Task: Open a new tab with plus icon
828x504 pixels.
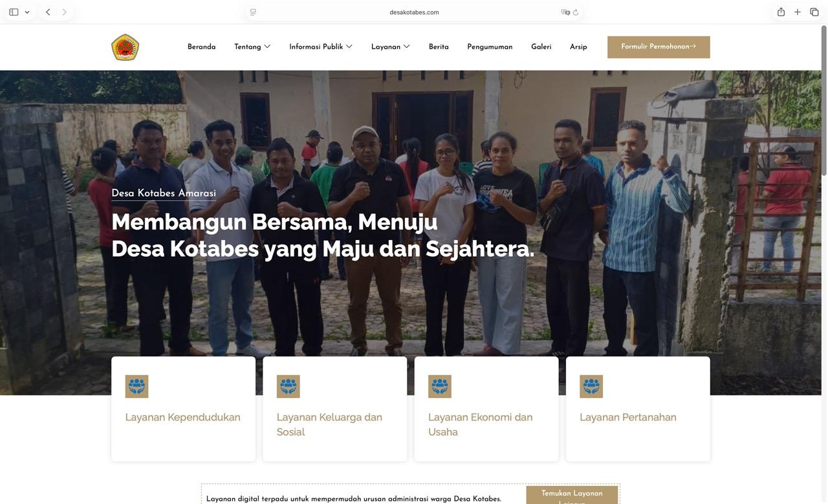Action: coord(798,12)
